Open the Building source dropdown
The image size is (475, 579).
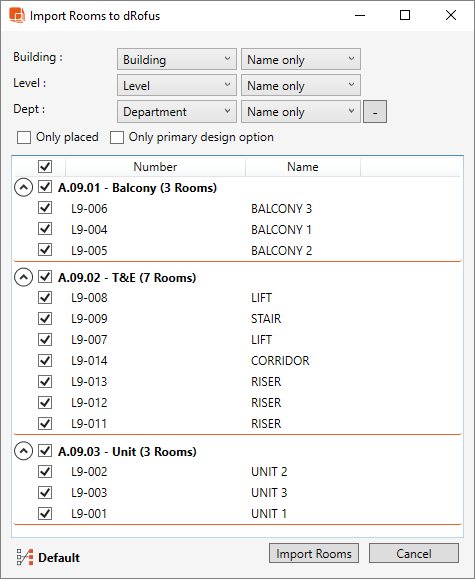pyautogui.click(x=177, y=59)
